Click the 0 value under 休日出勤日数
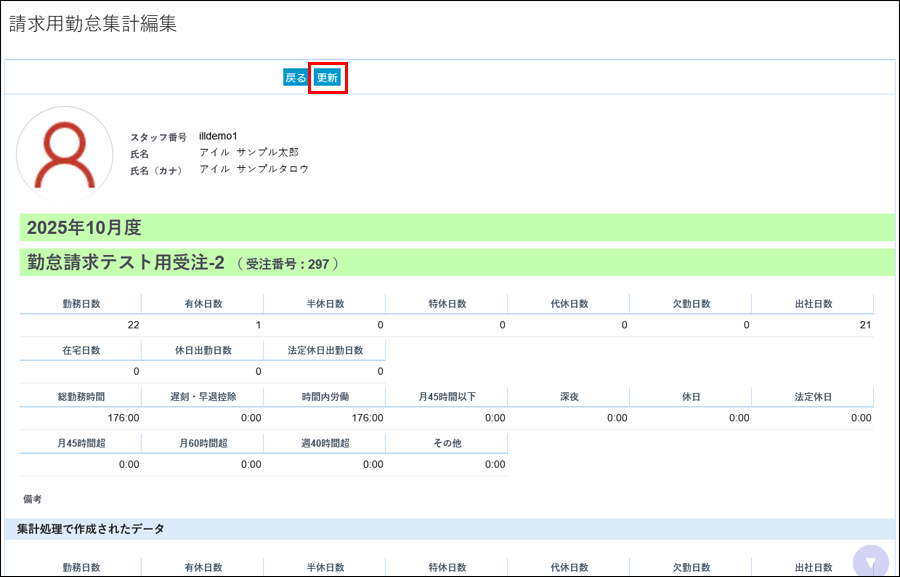Image resolution: width=900 pixels, height=577 pixels. tap(258, 371)
